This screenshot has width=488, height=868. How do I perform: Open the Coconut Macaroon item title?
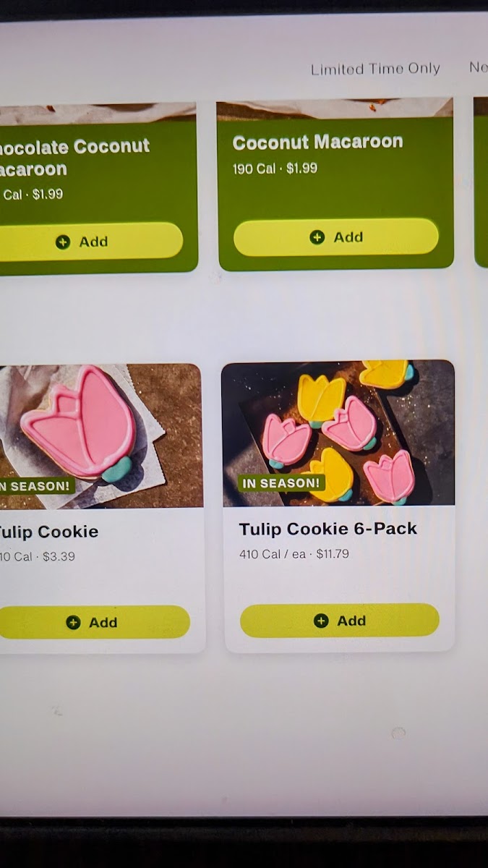(317, 142)
